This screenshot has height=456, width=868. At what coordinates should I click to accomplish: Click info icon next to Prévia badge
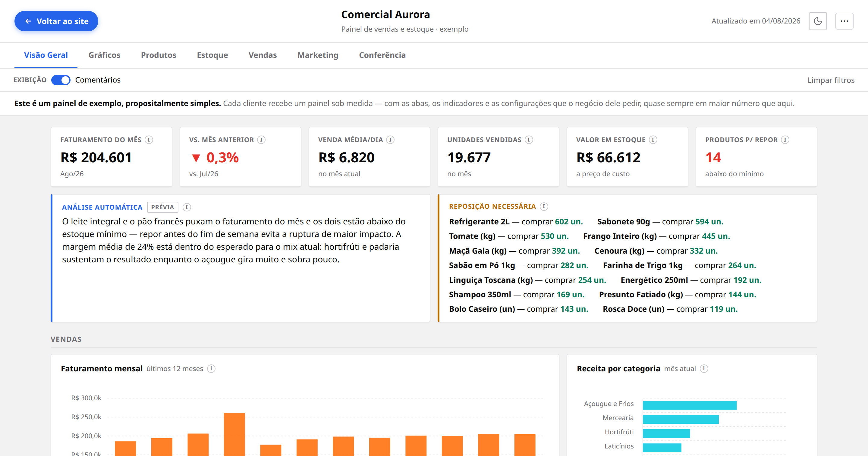pos(187,207)
